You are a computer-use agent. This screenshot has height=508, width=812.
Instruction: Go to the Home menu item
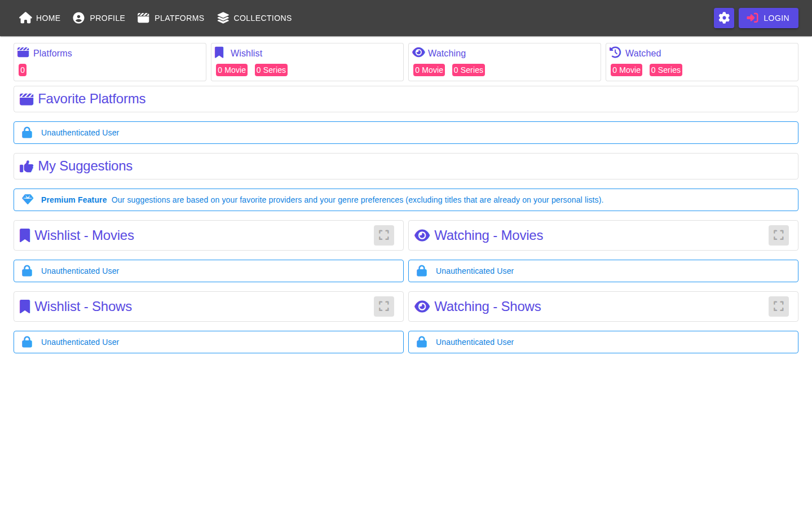pos(48,18)
